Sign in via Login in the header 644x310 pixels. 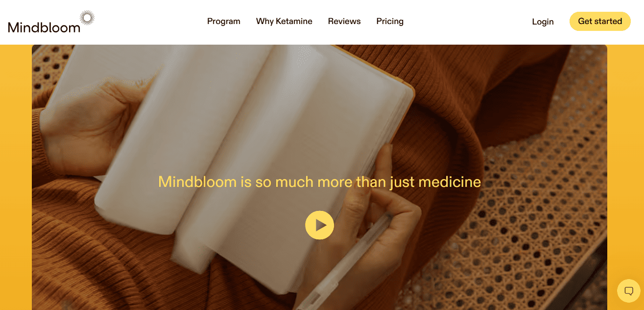pos(543,22)
